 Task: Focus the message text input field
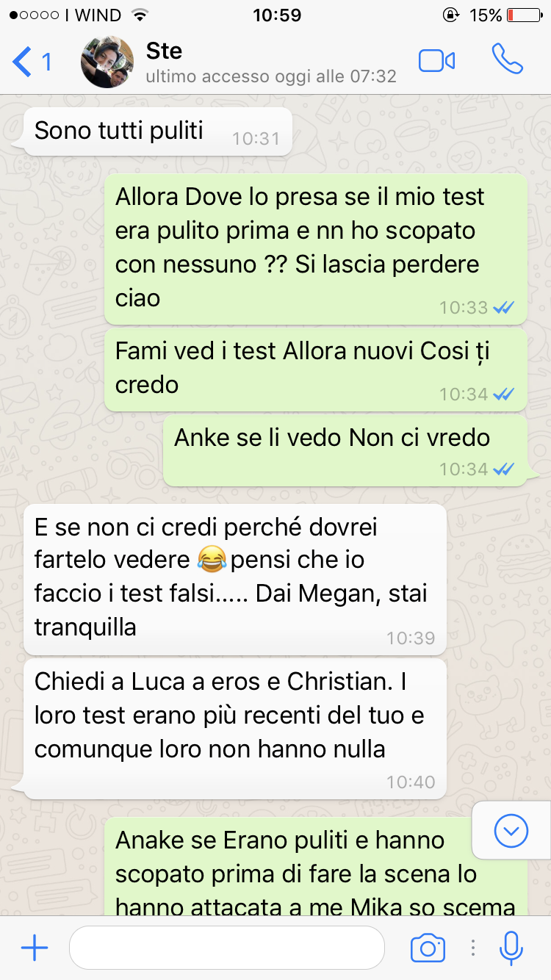227,948
